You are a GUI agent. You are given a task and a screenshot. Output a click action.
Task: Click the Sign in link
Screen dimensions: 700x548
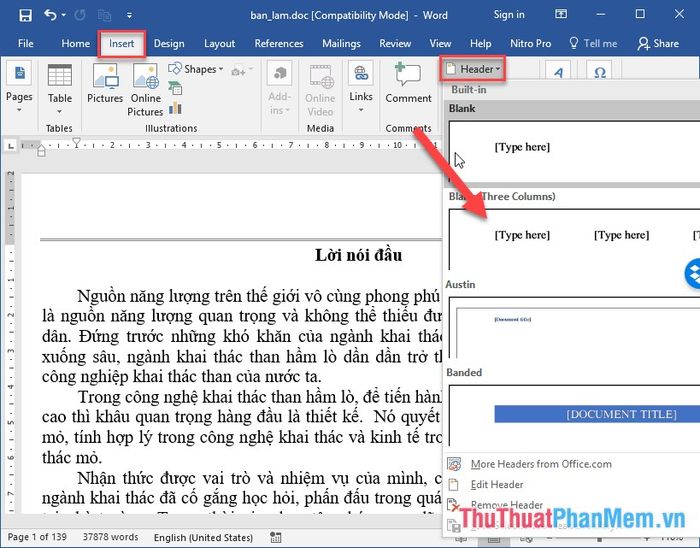[509, 15]
